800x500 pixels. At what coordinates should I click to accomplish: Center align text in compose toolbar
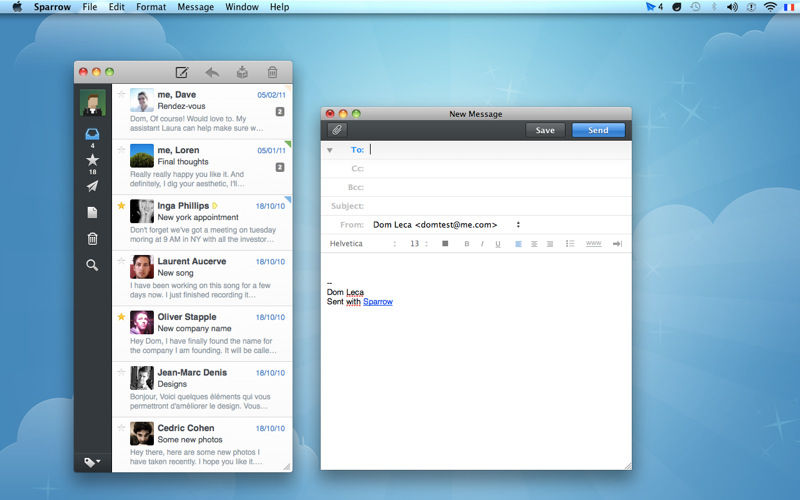coord(534,244)
